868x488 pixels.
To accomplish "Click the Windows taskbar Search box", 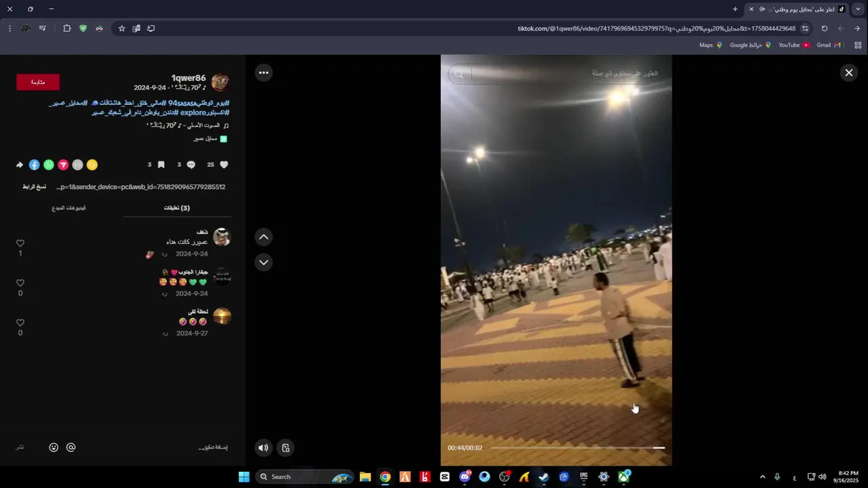I will click(304, 476).
